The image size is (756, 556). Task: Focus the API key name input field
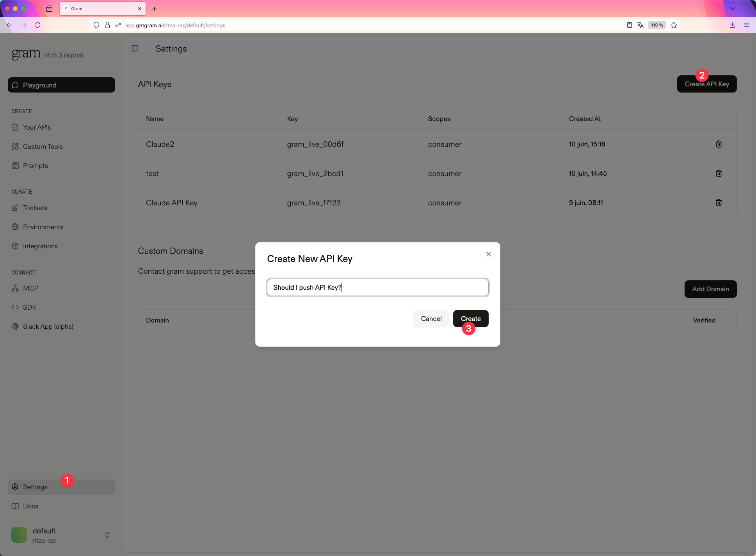point(377,287)
